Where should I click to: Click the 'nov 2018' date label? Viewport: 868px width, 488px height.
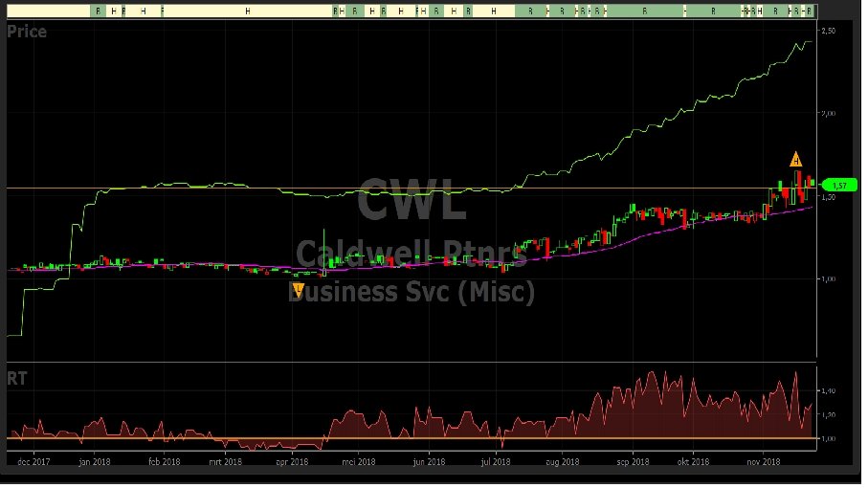764,461
